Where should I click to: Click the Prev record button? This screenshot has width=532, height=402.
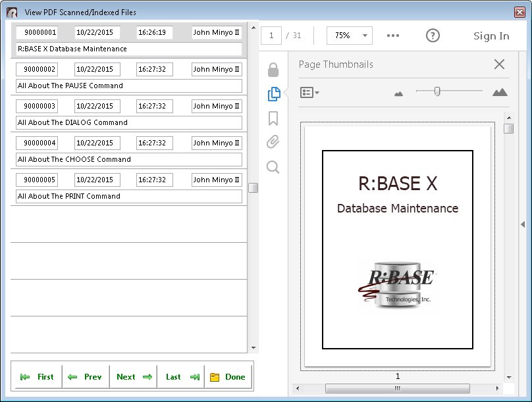pyautogui.click(x=85, y=377)
